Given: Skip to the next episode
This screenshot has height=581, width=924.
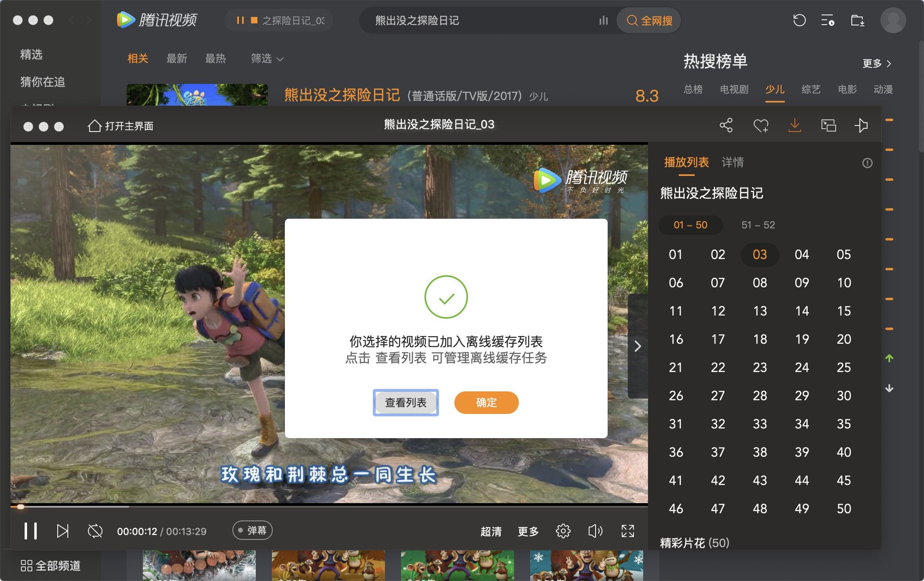Looking at the screenshot, I should (x=63, y=531).
